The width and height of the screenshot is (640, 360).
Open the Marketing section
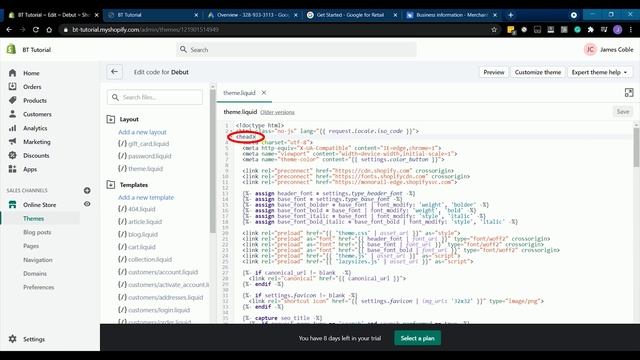pyautogui.click(x=37, y=142)
